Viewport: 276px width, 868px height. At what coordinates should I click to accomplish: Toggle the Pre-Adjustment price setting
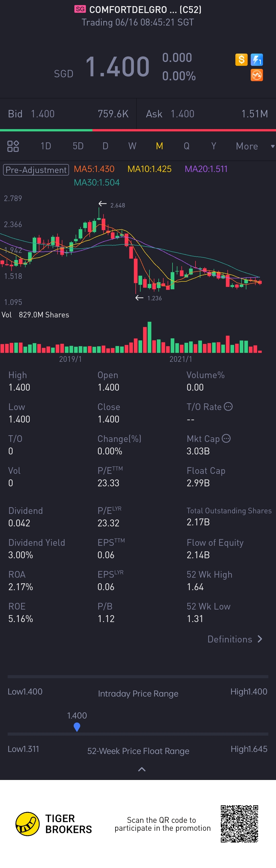[36, 169]
